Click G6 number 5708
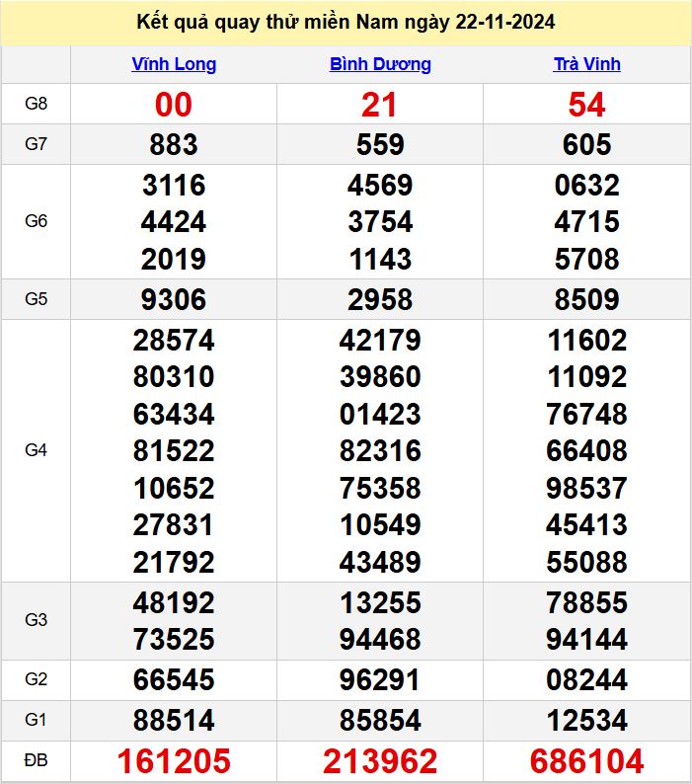This screenshot has height=784, width=692. click(586, 259)
